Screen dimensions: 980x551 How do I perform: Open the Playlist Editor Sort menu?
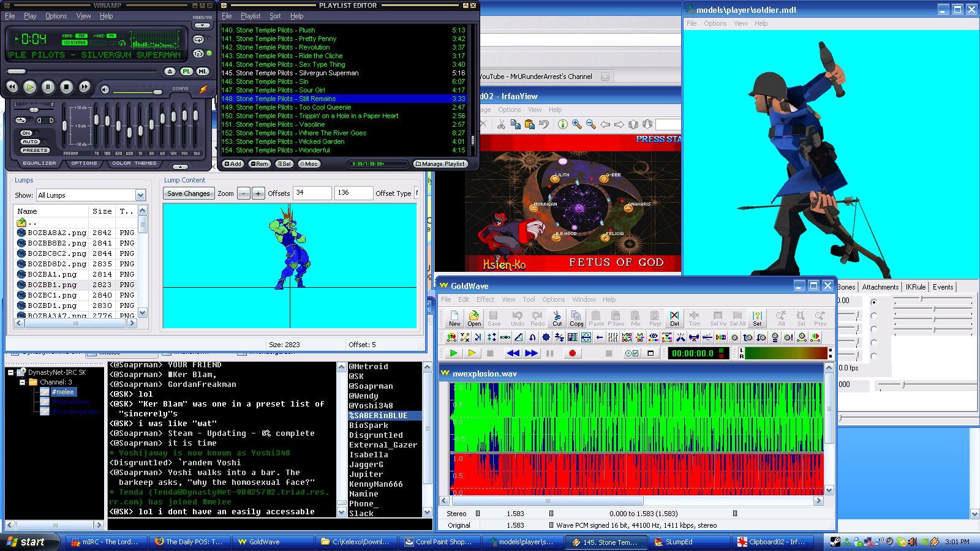coord(275,16)
